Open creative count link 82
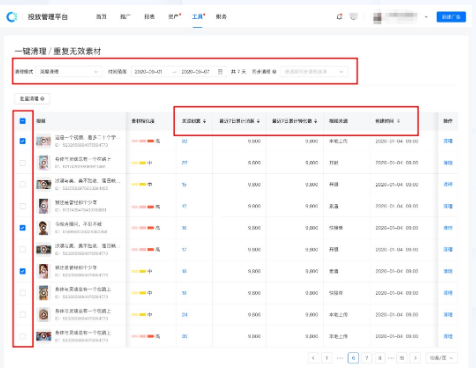The height and width of the screenshot is (368, 476). (184, 141)
